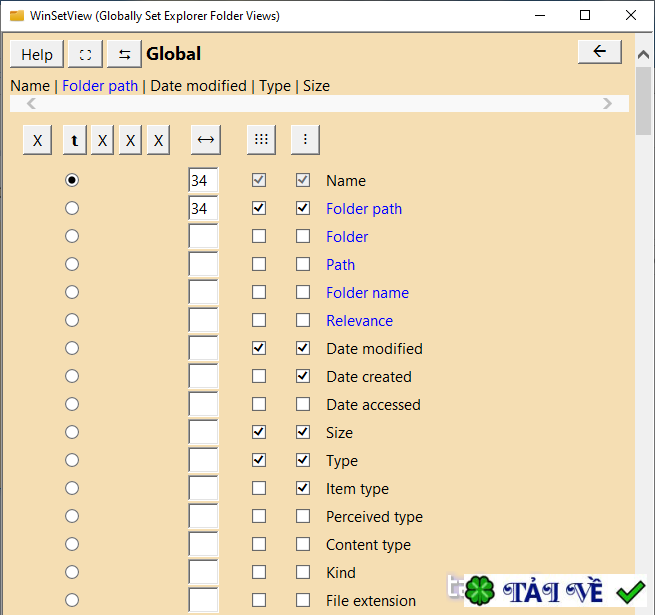Click the up arrow of the vertical scrollbar
655x615 pixels.
click(x=643, y=54)
